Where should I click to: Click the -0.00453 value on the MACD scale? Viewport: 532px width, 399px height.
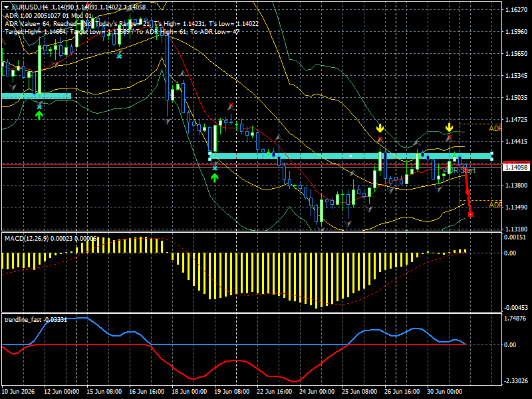click(516, 308)
